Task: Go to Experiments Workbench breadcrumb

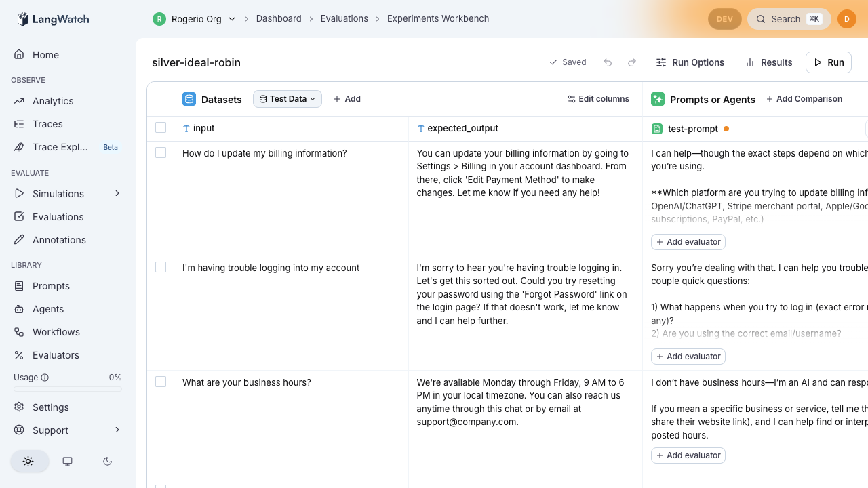Action: (x=438, y=19)
